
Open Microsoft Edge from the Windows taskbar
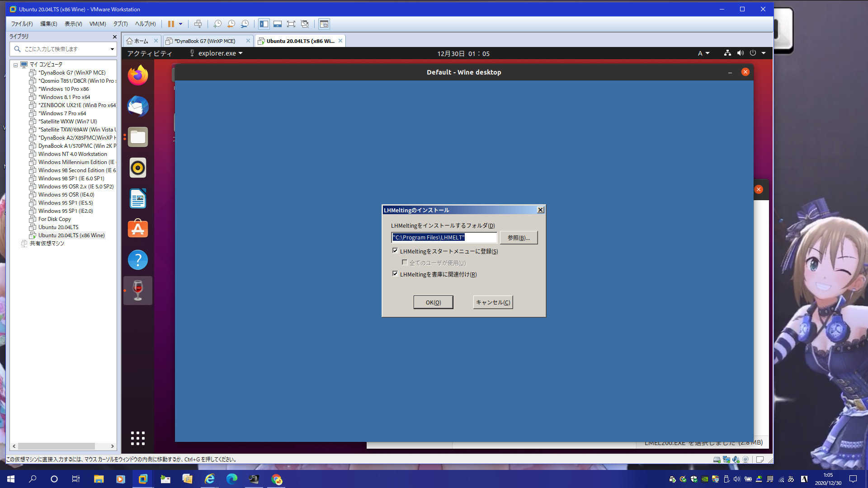(x=232, y=479)
